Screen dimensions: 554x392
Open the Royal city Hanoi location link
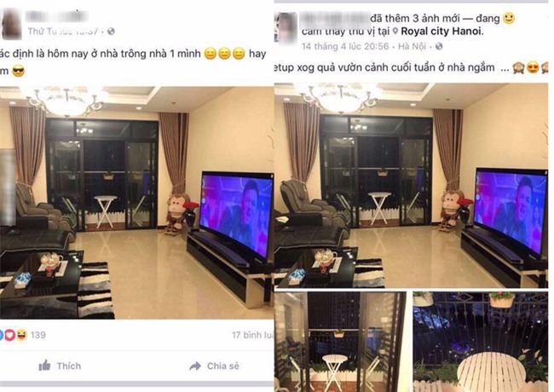pyautogui.click(x=441, y=32)
